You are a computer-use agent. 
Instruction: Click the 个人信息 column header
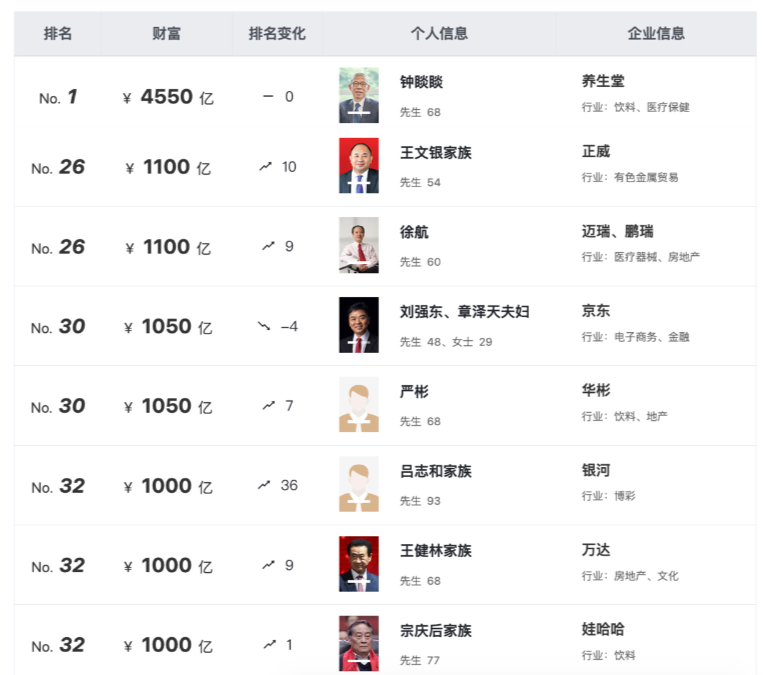[x=439, y=33]
